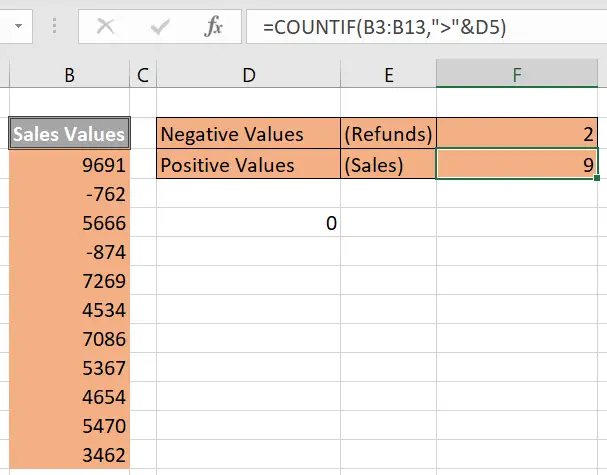Image resolution: width=607 pixels, height=475 pixels.
Task: Click the (Refunds) cell
Action: [388, 133]
